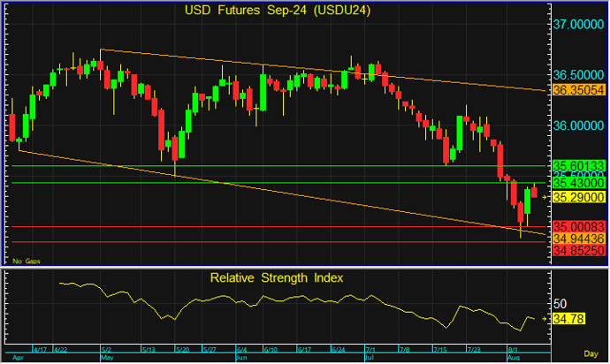Click the Aug label on date axis

(x=514, y=359)
